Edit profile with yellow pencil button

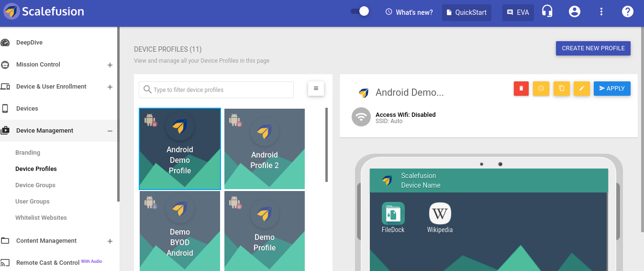coord(582,89)
